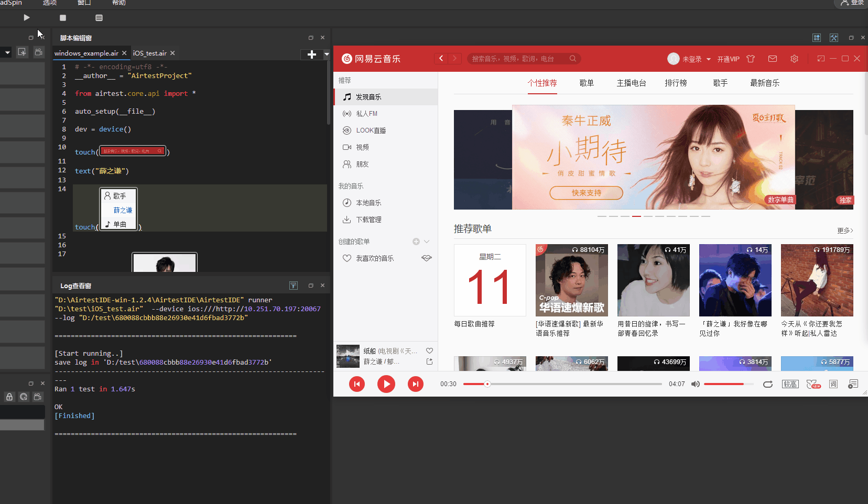Image resolution: width=868 pixels, height=504 pixels.
Task: Collapse the 创建的歌单 section
Action: pos(427,242)
